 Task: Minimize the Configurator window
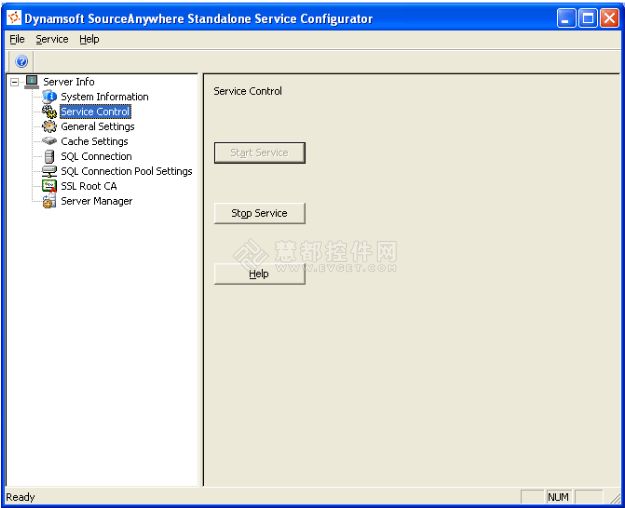(x=566, y=18)
